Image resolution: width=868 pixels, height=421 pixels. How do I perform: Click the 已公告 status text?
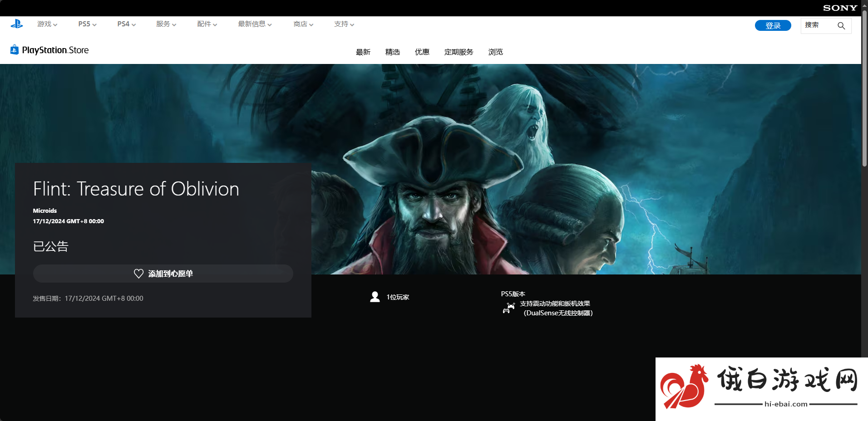tap(50, 246)
